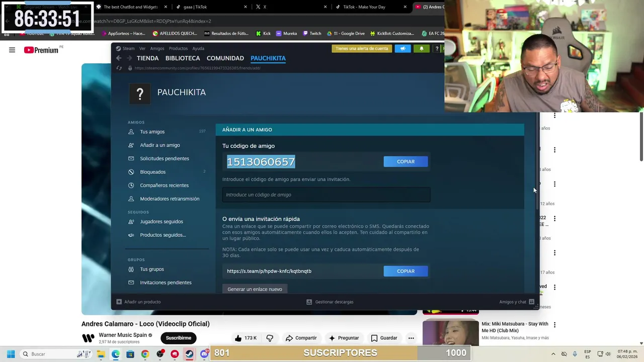Switch to the PAUCHIKITA tab
Image resolution: width=644 pixels, height=362 pixels.
pyautogui.click(x=268, y=58)
